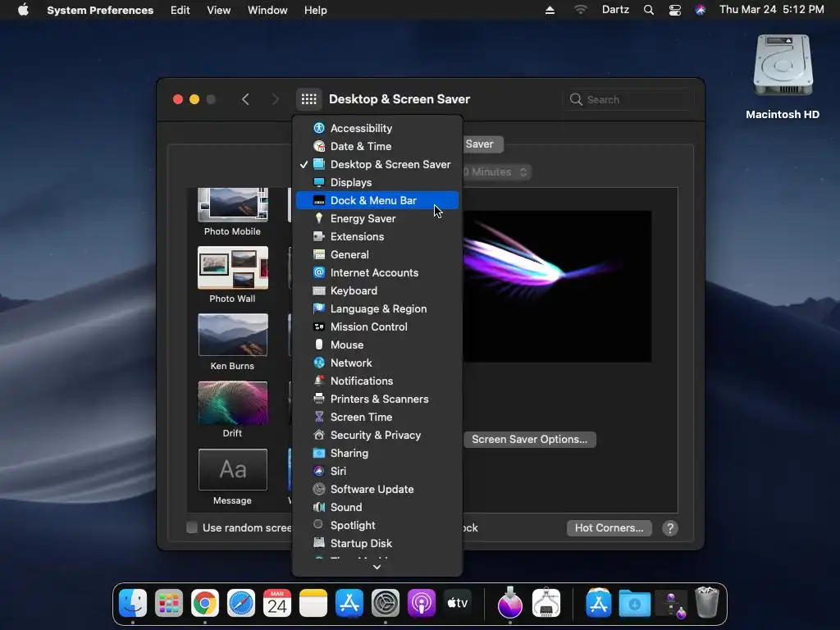Open Trash in the Dock
This screenshot has height=630, width=840.
point(706,603)
